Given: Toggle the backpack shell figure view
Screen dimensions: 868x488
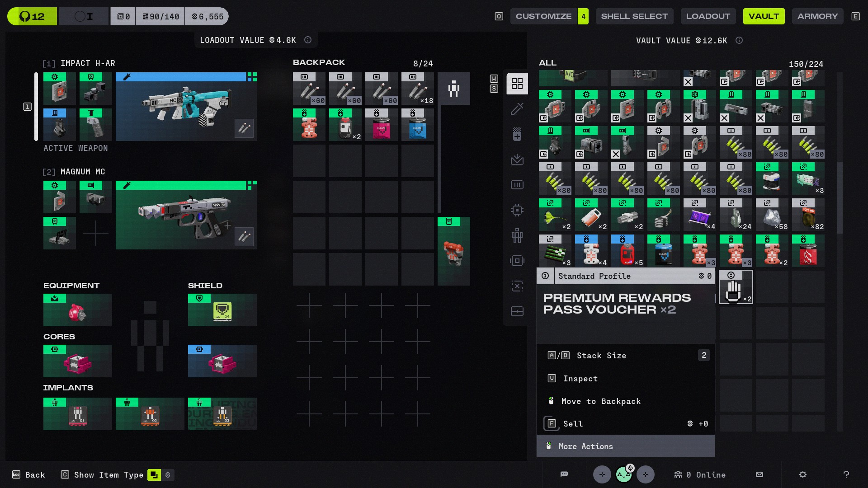Looking at the screenshot, I should click(454, 89).
